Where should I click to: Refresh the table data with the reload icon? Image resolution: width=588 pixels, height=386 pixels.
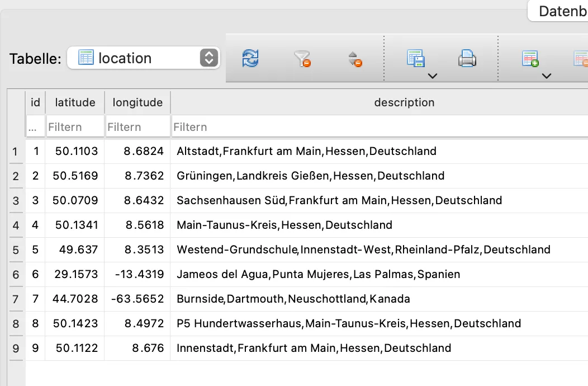click(250, 59)
